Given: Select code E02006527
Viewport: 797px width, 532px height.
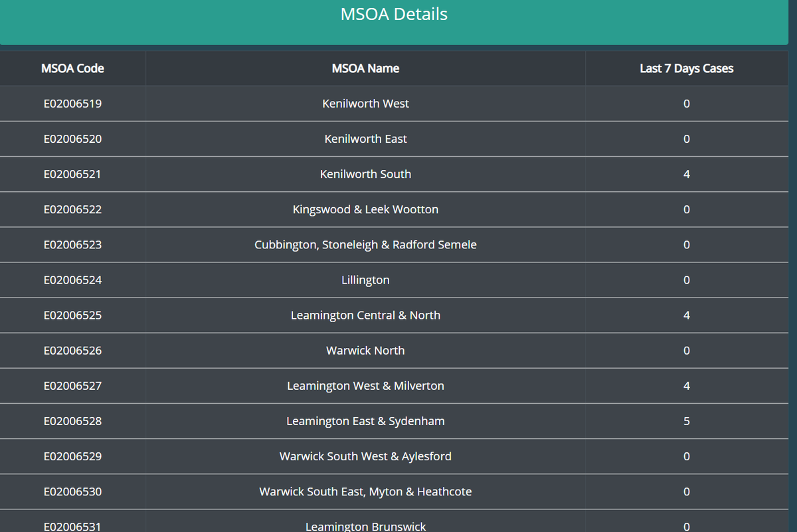Looking at the screenshot, I should click(72, 385).
